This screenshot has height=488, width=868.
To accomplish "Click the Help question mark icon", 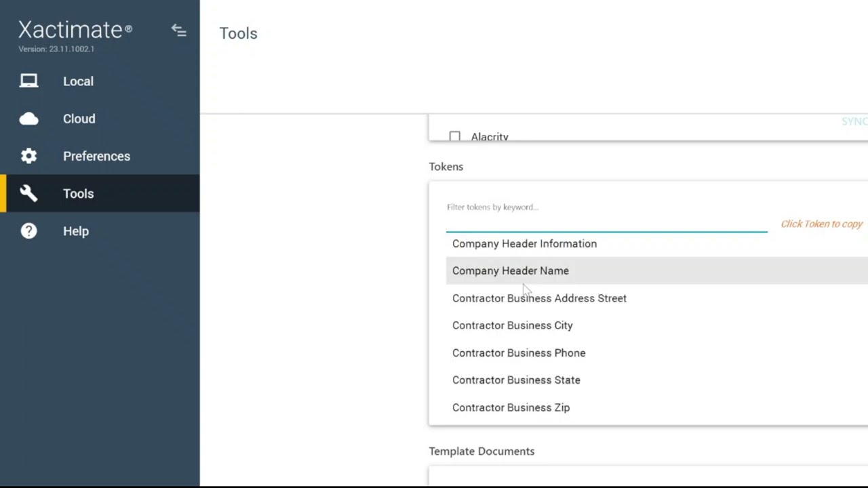I will pyautogui.click(x=28, y=231).
